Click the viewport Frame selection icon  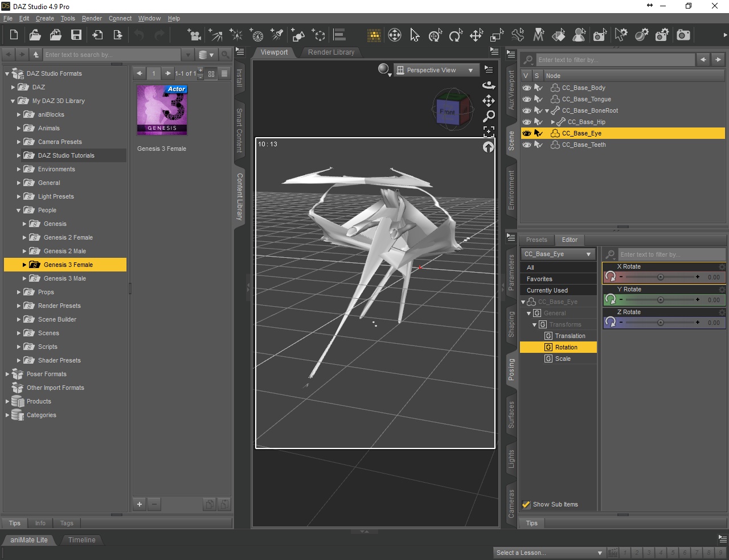click(489, 131)
